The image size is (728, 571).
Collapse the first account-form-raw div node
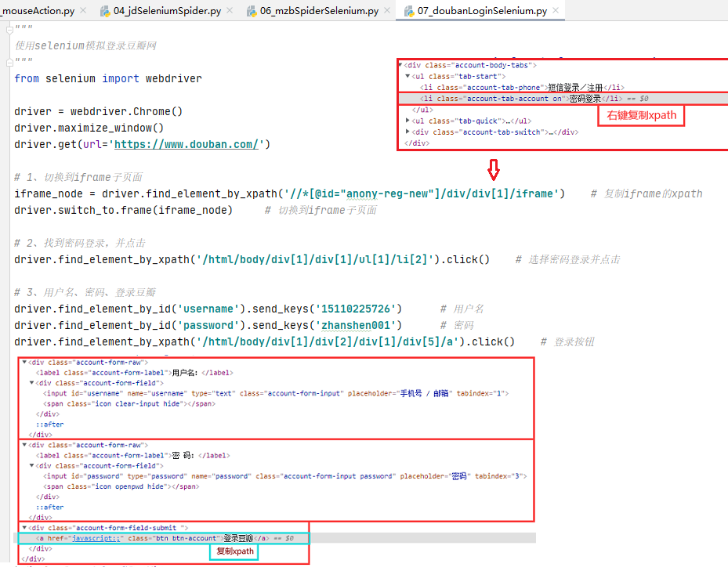[24, 362]
